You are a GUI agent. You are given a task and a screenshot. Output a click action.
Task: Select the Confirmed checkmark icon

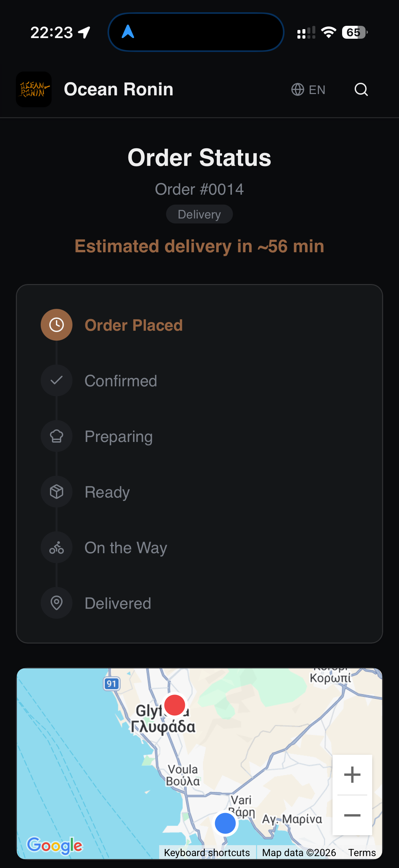[56, 380]
